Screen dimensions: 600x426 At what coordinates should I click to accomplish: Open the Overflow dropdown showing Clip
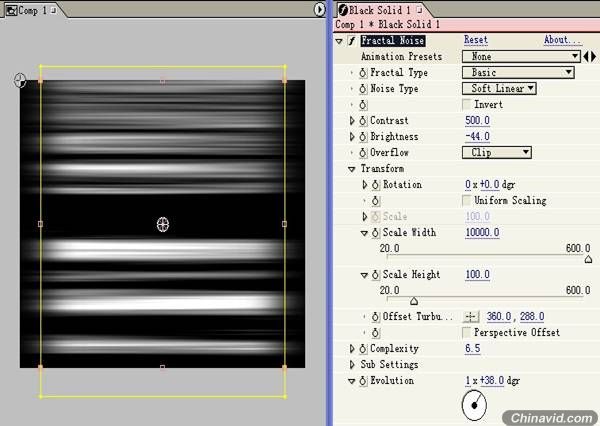tap(497, 152)
